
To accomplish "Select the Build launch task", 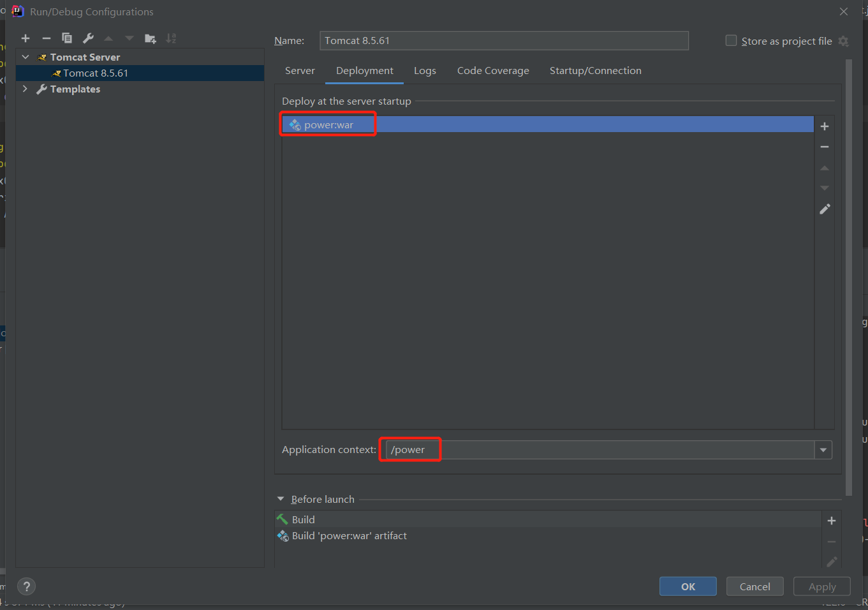I will coord(548,519).
